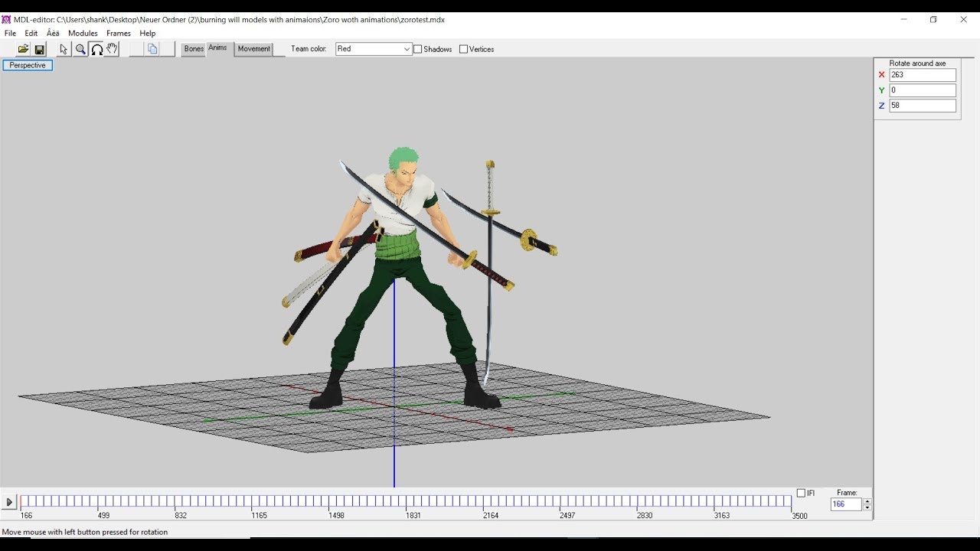
Task: Minimize the MDL-editor window
Action: point(903,19)
